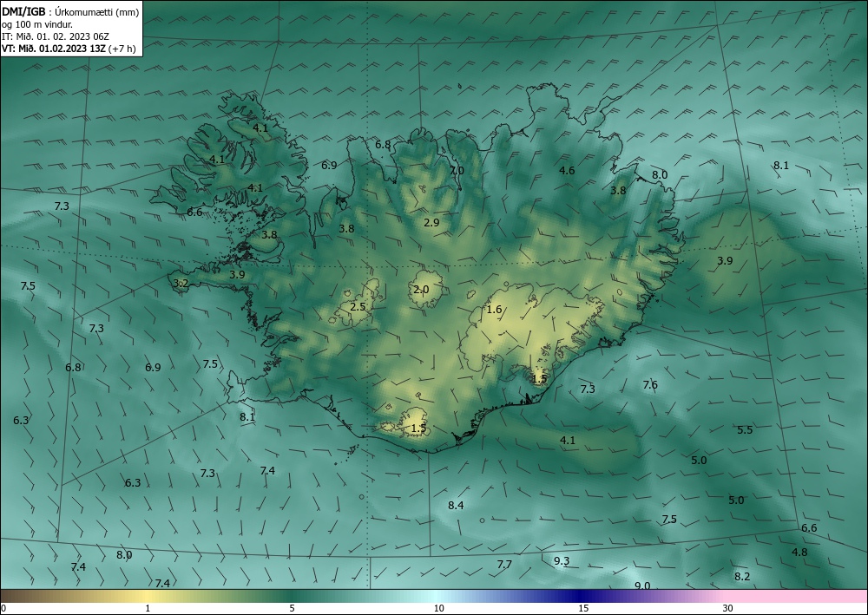Select the 7.0 value on the north coast

(457, 170)
